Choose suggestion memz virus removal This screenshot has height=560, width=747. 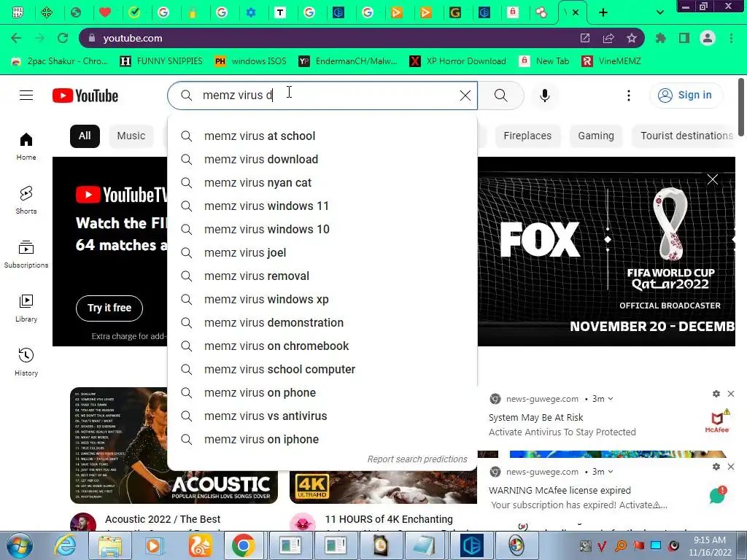322,276
